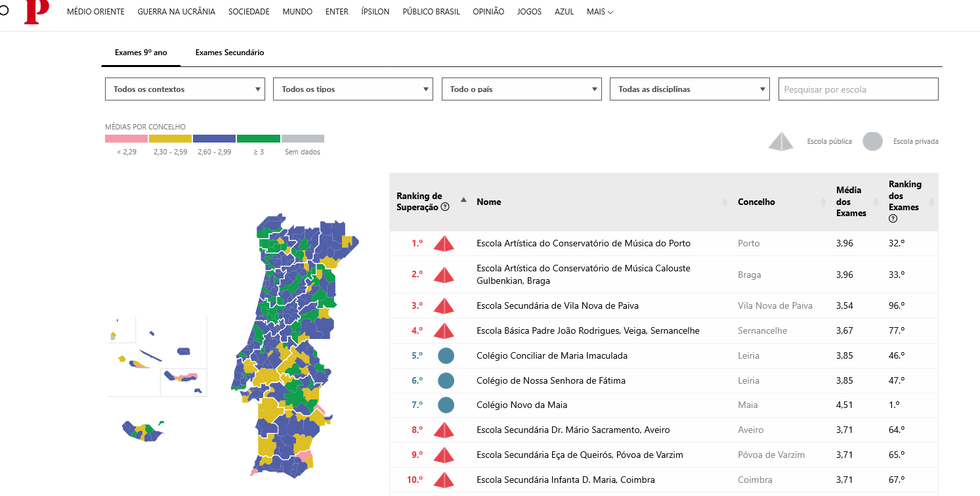Go to the GUERRA NA UCRÂNIA section

[176, 12]
